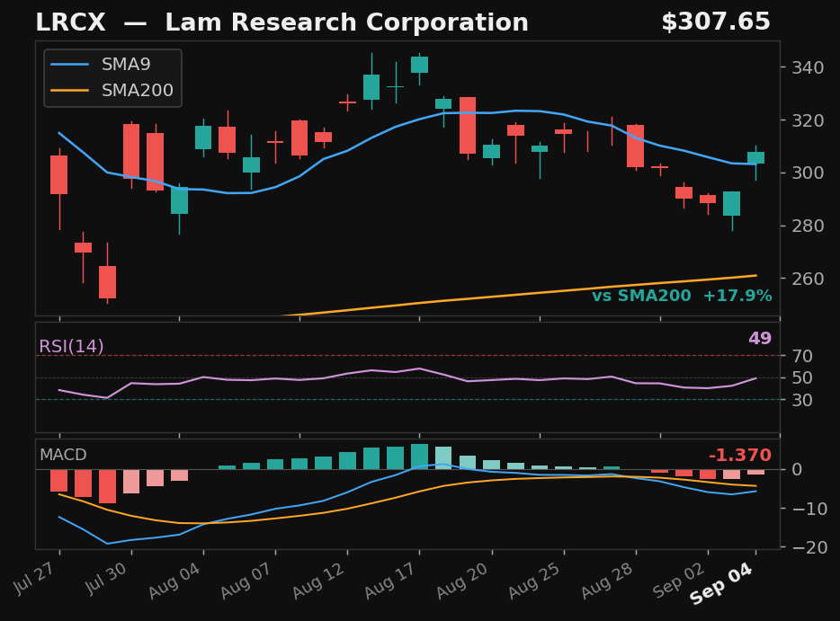This screenshot has width=840, height=621.
Task: Click the SMA200 orange legend line sample
Action: coord(69,90)
